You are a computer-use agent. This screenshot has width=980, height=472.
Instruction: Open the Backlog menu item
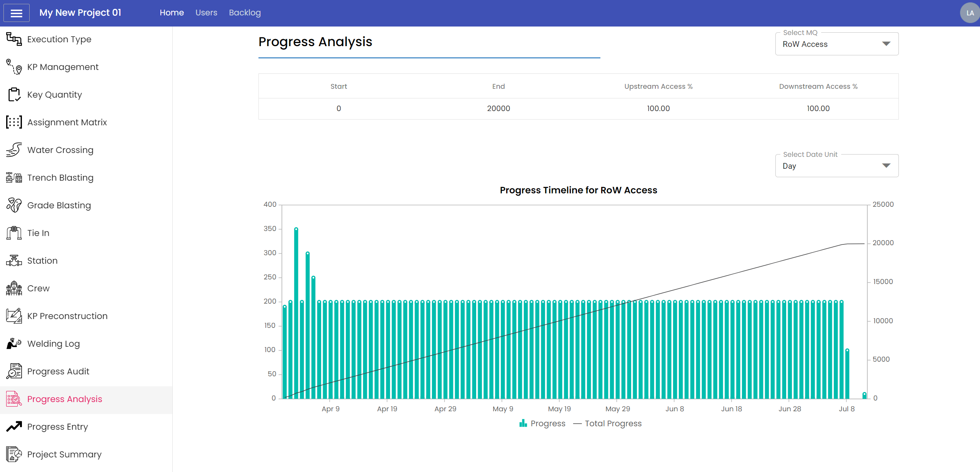(245, 13)
